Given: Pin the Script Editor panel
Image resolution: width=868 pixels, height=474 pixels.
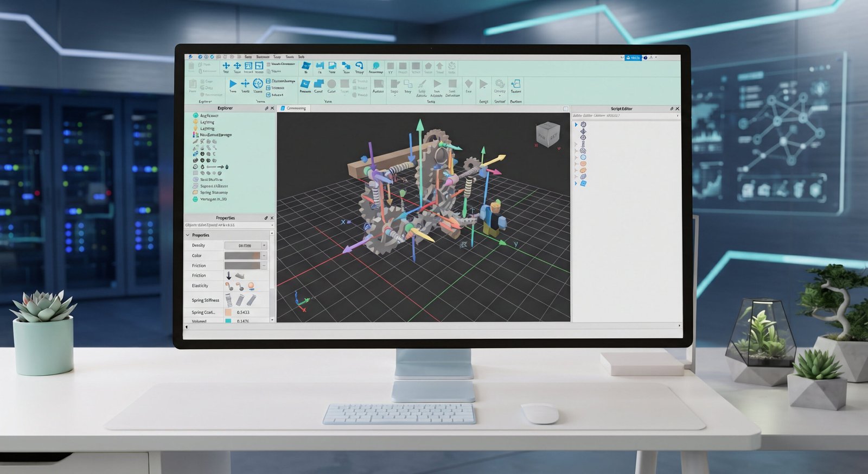Looking at the screenshot, I should point(672,109).
